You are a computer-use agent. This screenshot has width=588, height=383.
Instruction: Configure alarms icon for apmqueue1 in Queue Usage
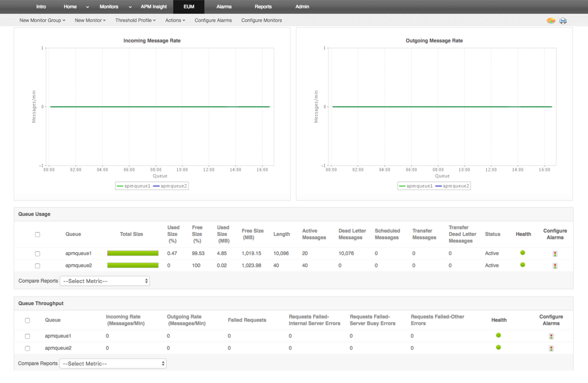coord(555,254)
